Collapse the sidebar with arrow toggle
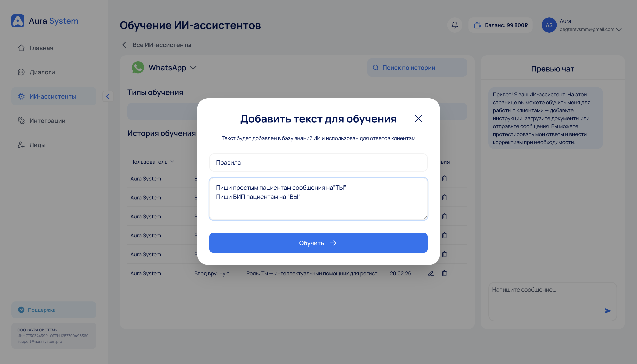The height and width of the screenshot is (364, 637). pyautogui.click(x=108, y=96)
